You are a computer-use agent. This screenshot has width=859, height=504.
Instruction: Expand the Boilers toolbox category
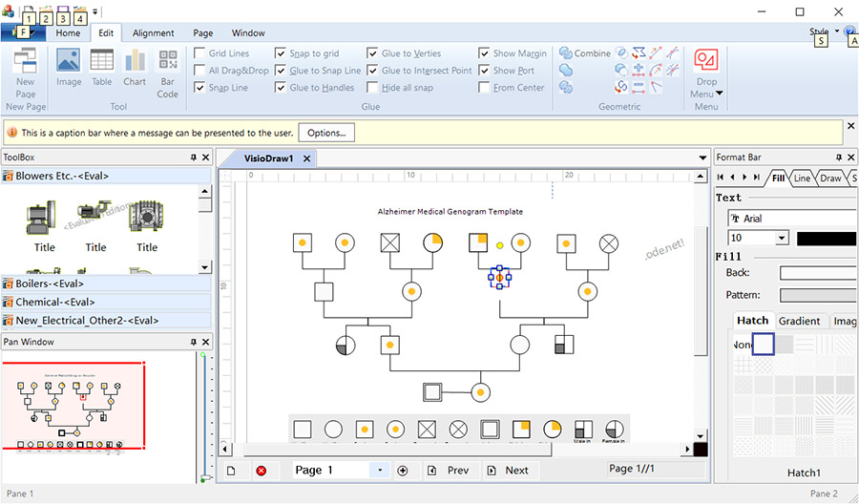tap(106, 283)
